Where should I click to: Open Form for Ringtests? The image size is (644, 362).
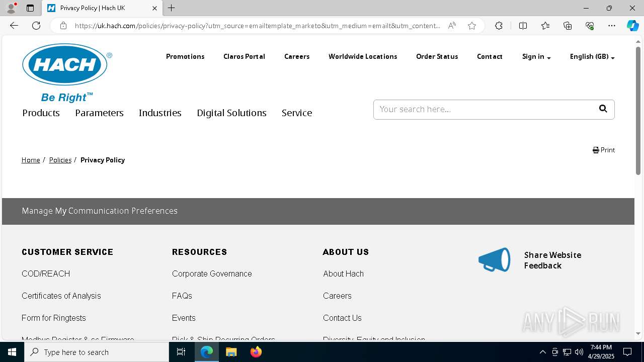[54, 318]
